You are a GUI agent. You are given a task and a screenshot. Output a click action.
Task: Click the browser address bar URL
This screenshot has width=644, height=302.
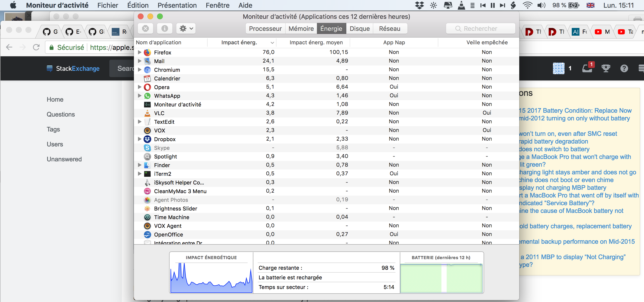click(112, 47)
